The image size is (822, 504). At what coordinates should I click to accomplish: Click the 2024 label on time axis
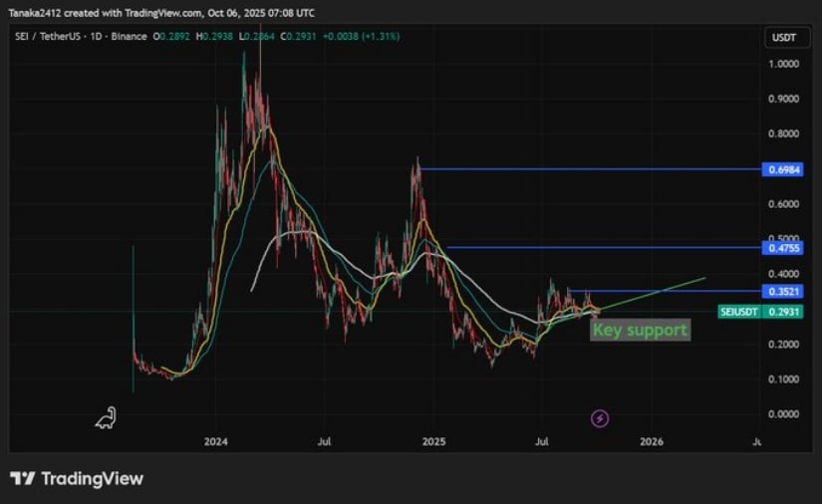click(214, 440)
